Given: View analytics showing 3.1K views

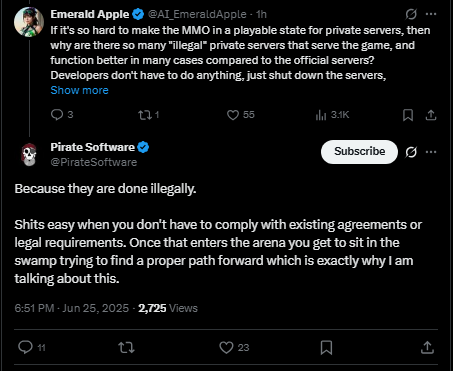Looking at the screenshot, I should 332,115.
